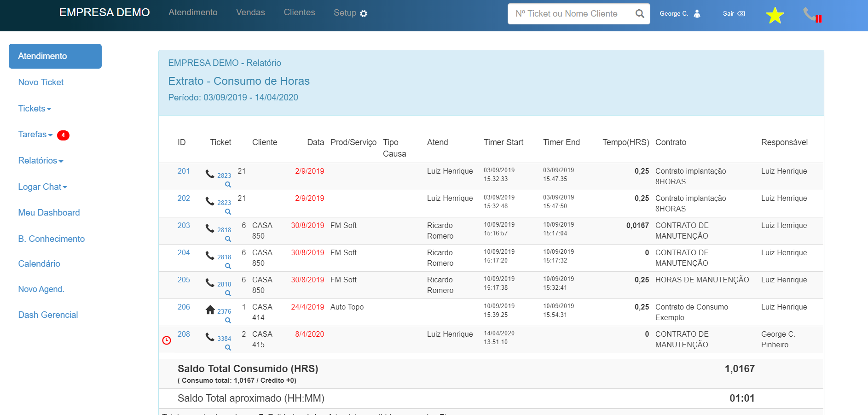
Task: Click the phone icon in row 201
Action: (210, 174)
